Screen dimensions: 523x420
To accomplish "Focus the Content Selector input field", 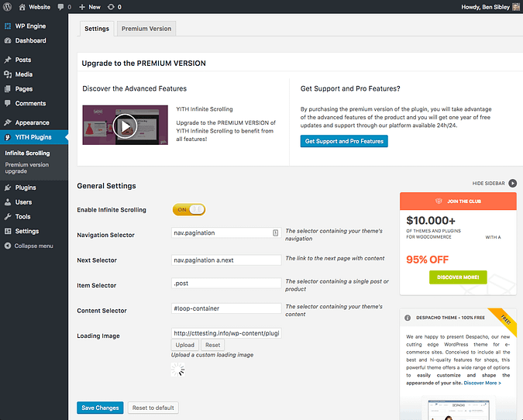I will [x=226, y=308].
